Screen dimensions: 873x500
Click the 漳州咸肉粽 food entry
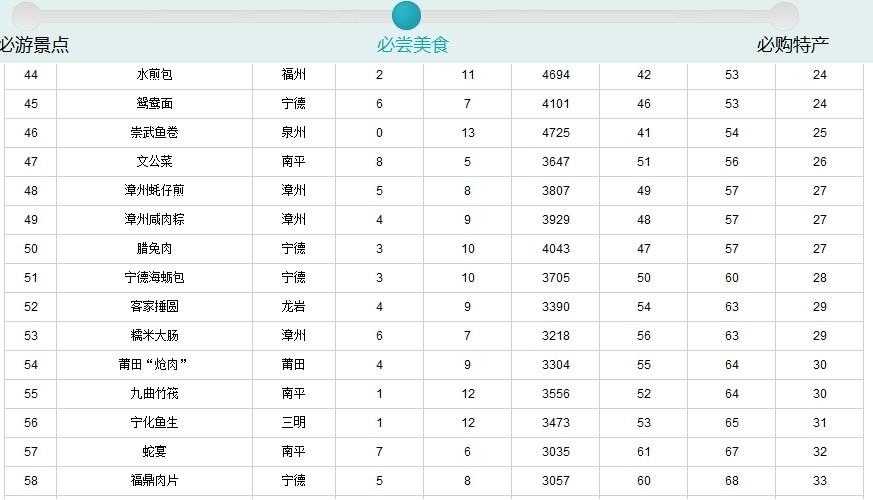(154, 220)
